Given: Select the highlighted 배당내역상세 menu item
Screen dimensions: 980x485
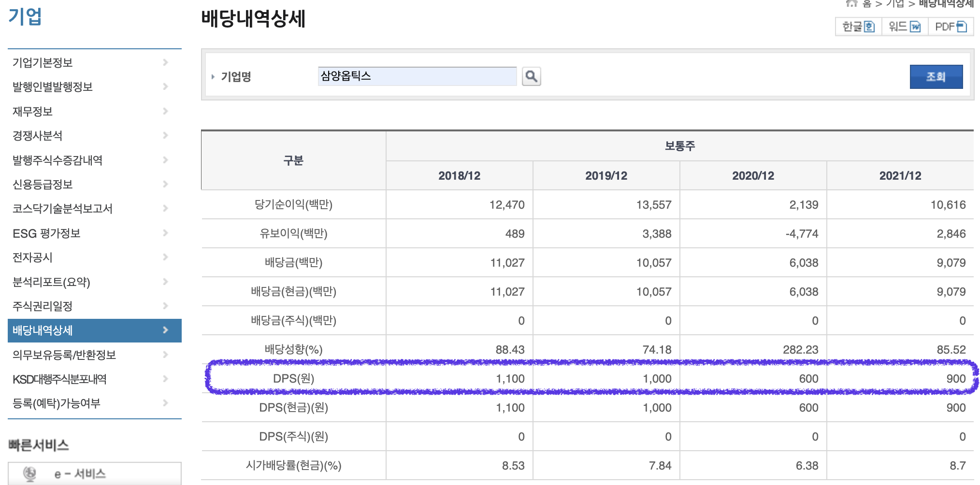Looking at the screenshot, I should [x=95, y=330].
